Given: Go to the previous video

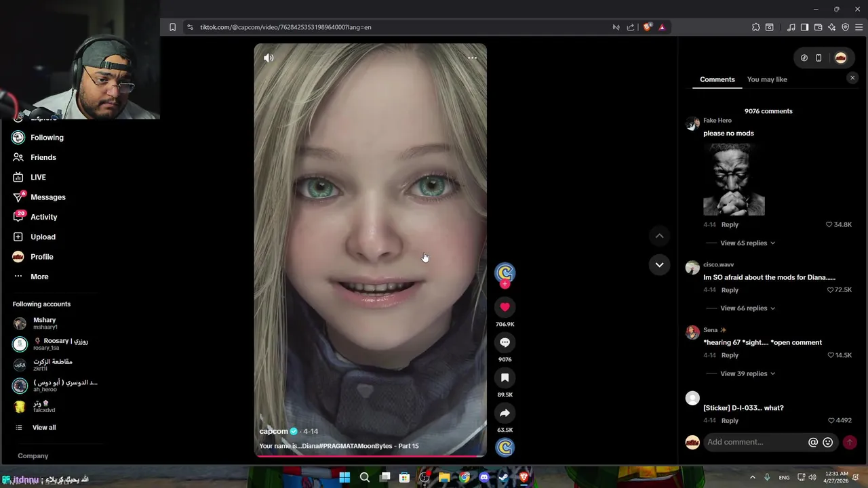Looking at the screenshot, I should (659, 236).
